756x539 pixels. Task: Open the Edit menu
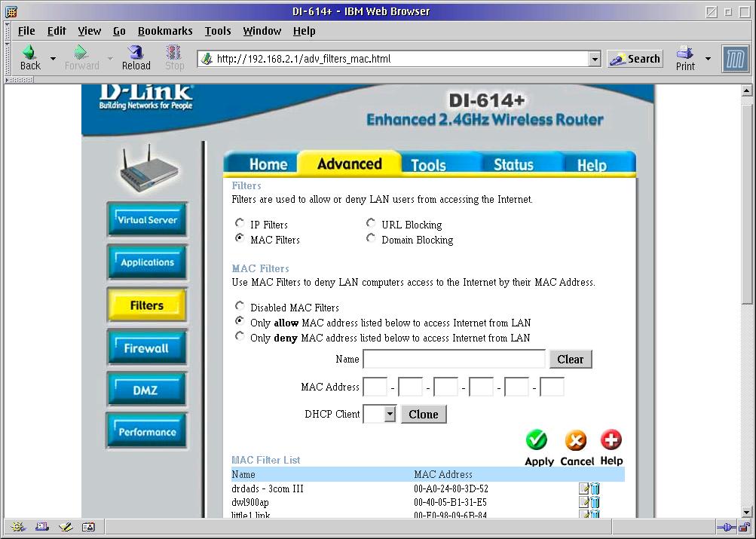coord(57,32)
